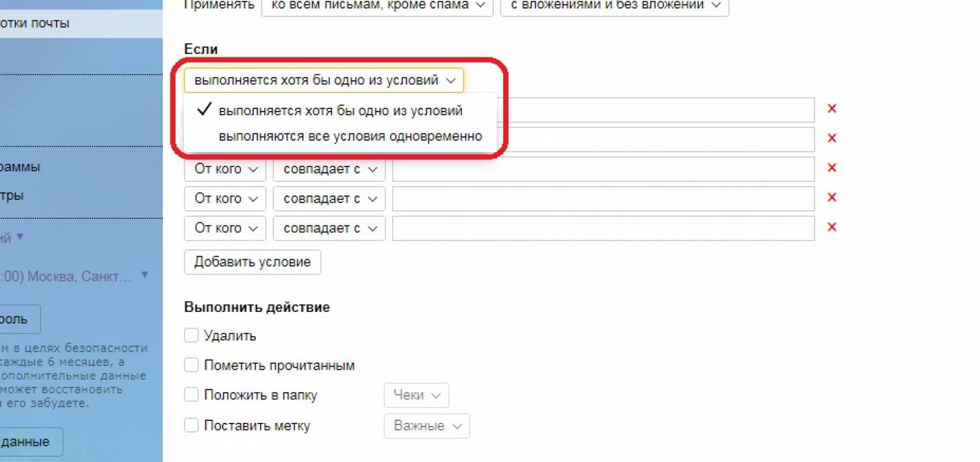Check the Положить в папку option
This screenshot has height=462, width=980.
pyautogui.click(x=191, y=395)
